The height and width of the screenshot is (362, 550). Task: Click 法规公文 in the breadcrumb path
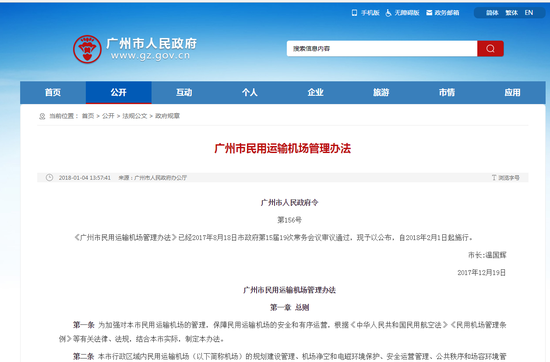[x=135, y=116]
